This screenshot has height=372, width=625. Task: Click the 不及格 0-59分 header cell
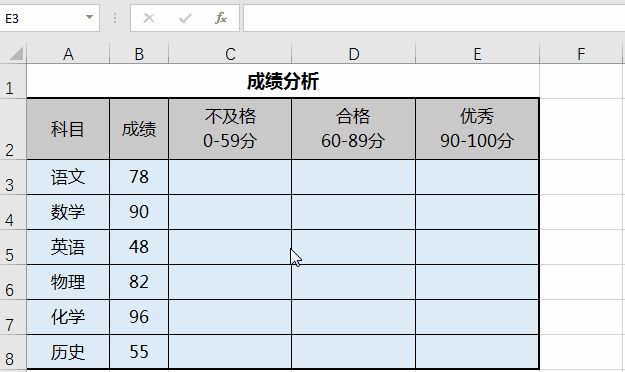click(230, 129)
